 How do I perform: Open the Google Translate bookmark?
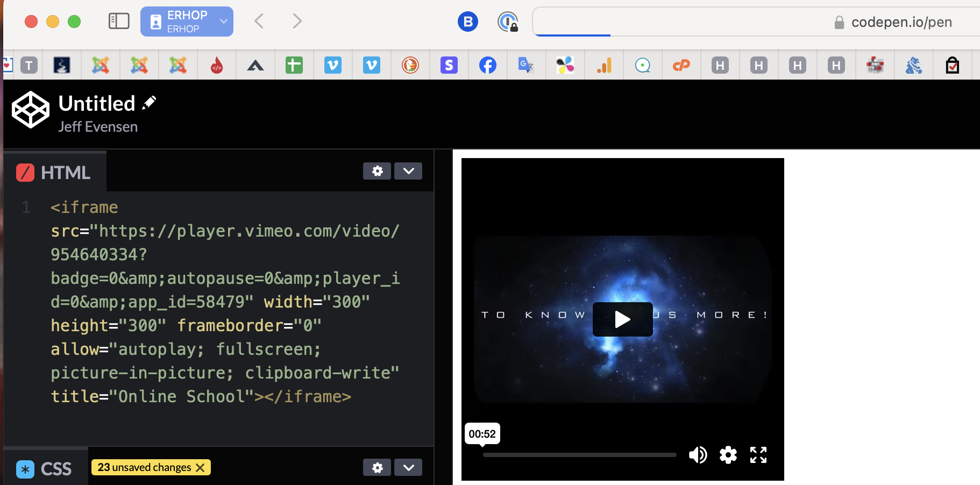[526, 66]
